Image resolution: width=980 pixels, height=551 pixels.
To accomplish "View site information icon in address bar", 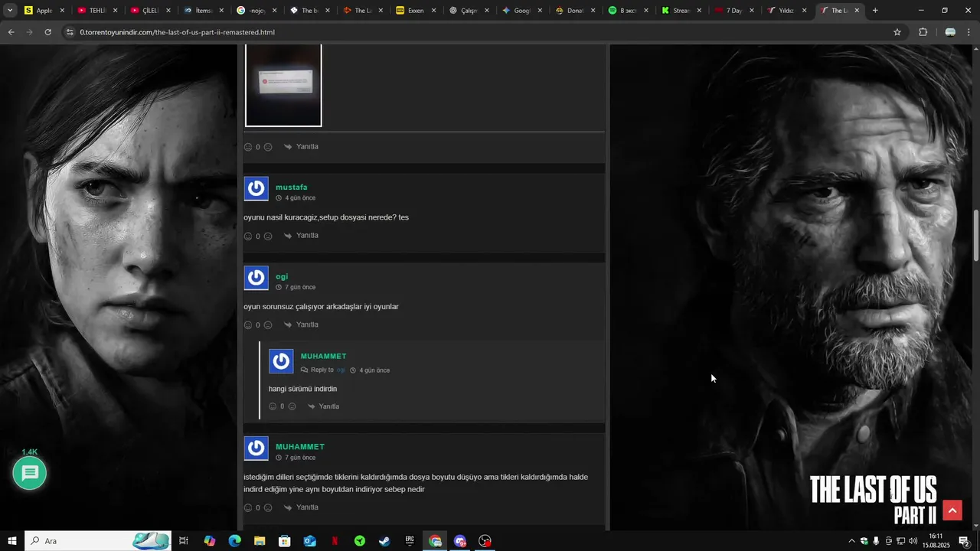I will coord(70,32).
